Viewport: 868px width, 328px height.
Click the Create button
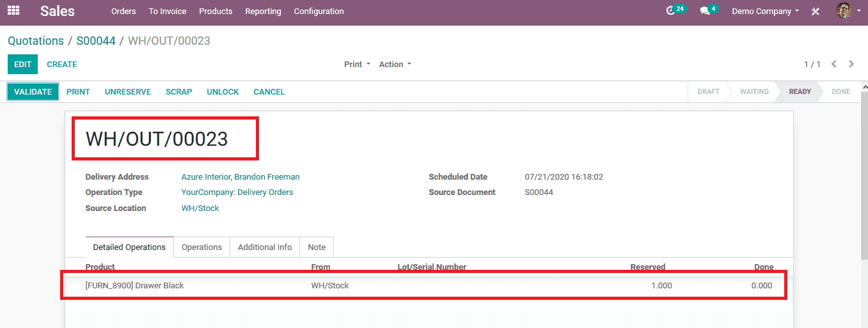coord(62,65)
